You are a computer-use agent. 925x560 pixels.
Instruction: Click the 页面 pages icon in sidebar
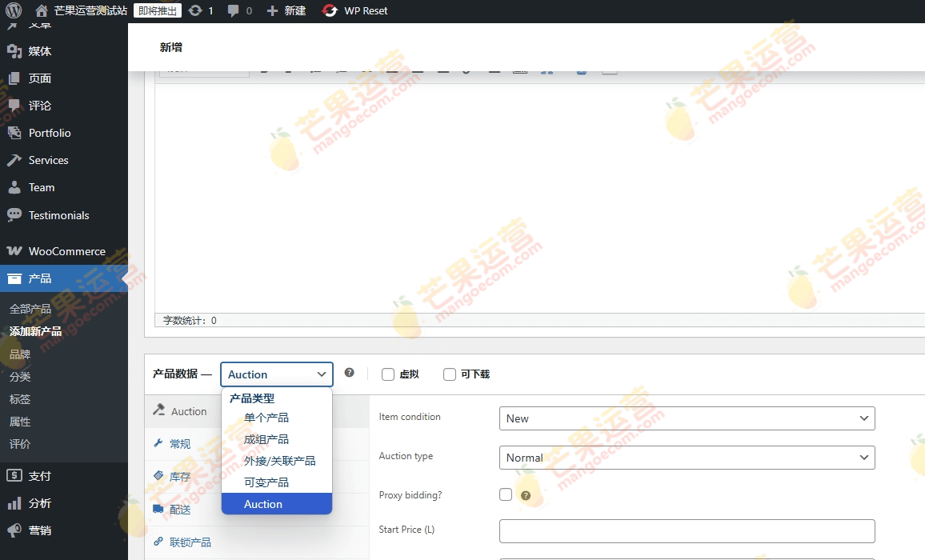tap(14, 78)
